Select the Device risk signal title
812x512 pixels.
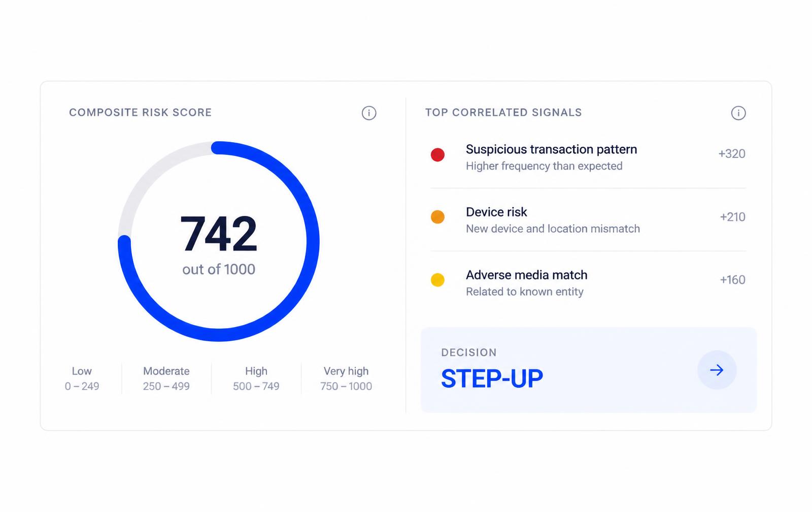click(x=496, y=212)
